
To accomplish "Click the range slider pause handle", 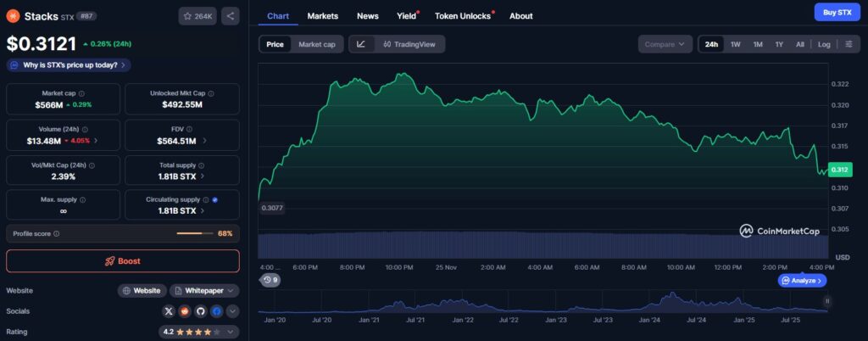I will click(827, 301).
